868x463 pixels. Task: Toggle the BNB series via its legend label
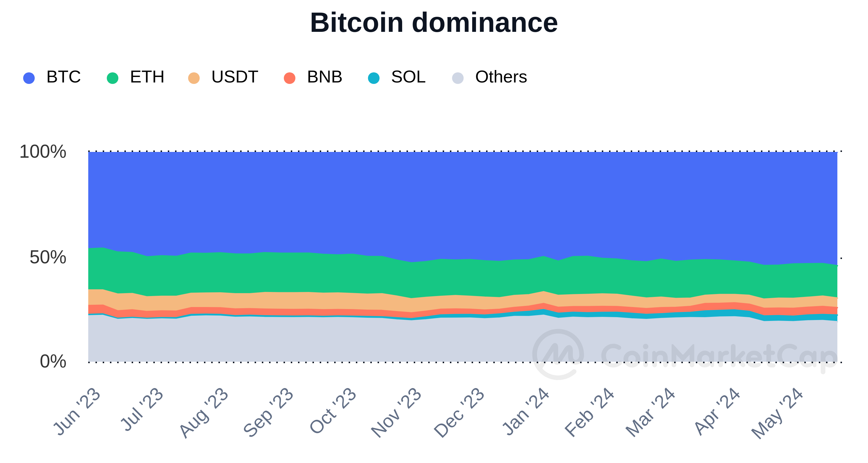(x=325, y=77)
